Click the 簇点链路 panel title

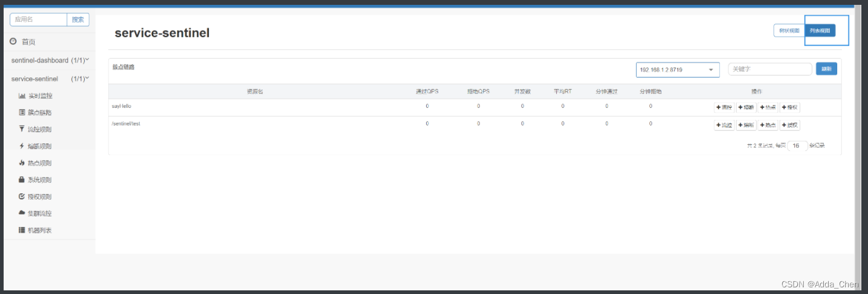(123, 67)
